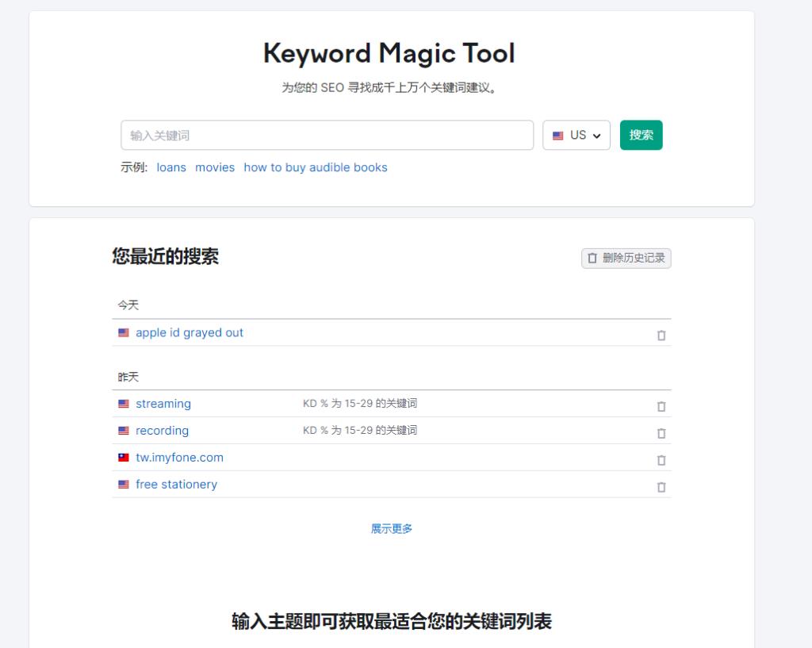Open the recent search 'streaming'
812x648 pixels.
pyautogui.click(x=163, y=404)
